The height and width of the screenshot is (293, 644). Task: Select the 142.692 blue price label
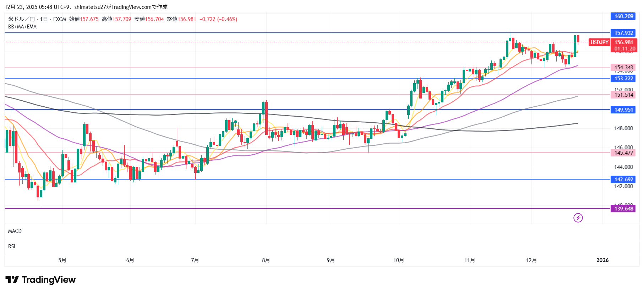click(x=624, y=180)
